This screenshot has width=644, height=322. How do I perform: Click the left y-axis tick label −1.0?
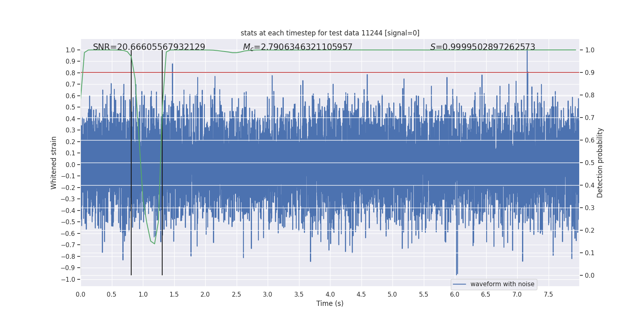point(70,279)
